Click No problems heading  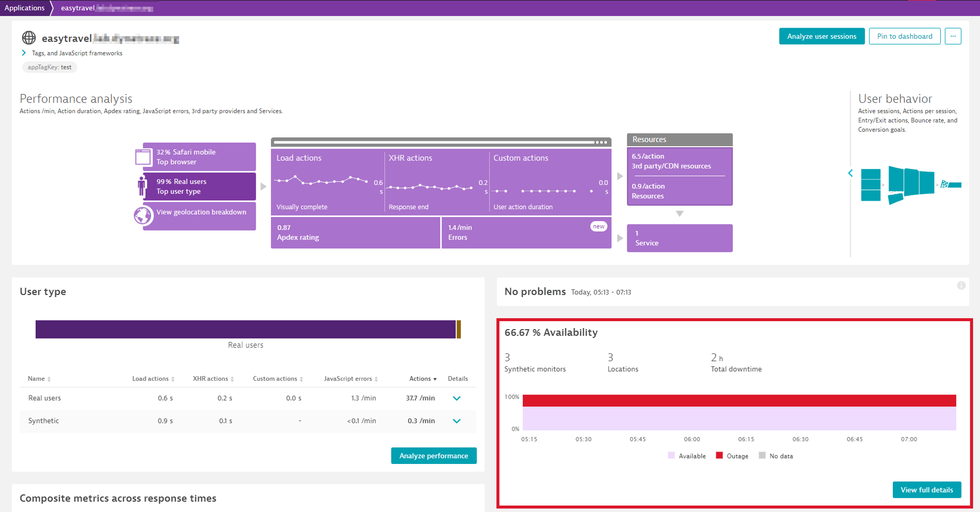click(x=535, y=291)
